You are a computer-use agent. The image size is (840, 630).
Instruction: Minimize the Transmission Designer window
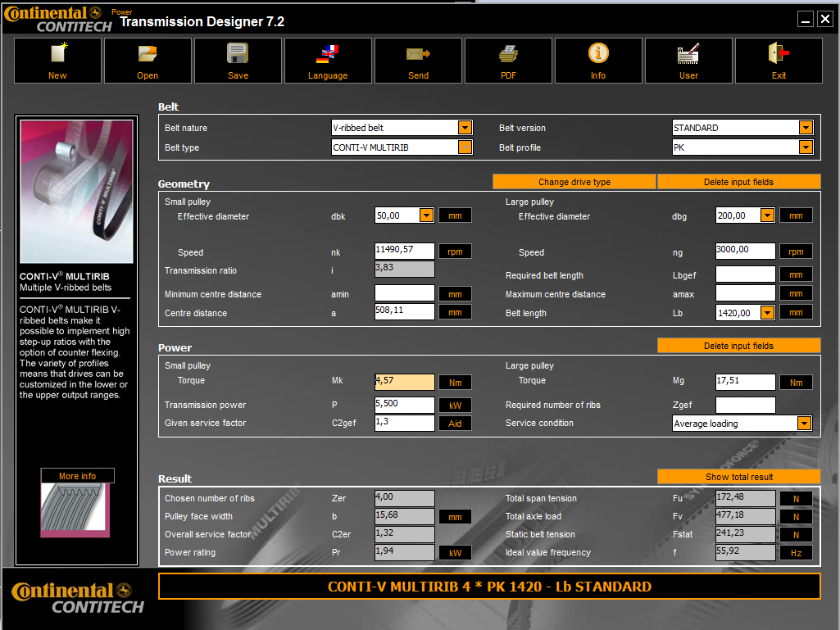click(806, 20)
